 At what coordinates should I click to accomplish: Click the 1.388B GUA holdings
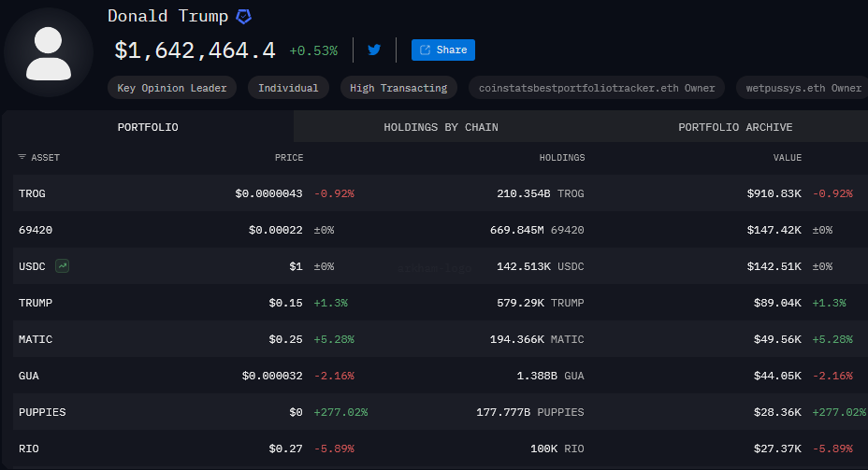tap(550, 376)
